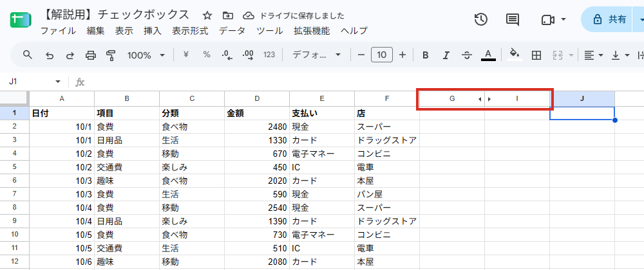Open the ファイル menu

tap(58, 31)
